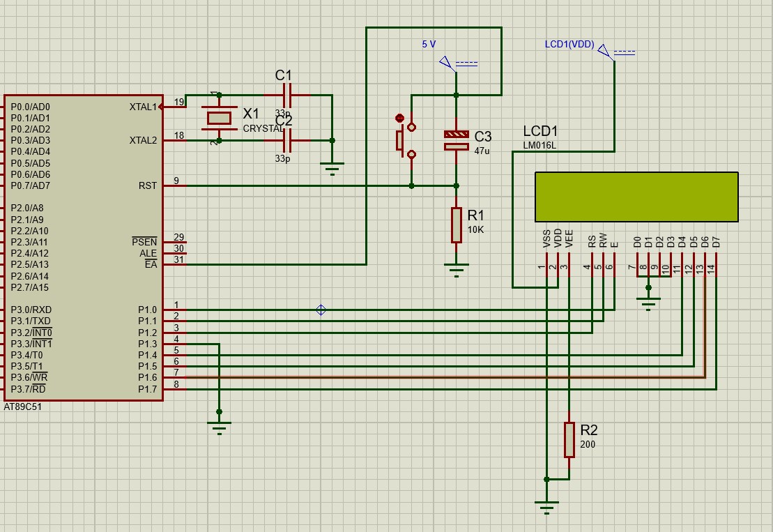Click the LCD1(VDD) terminal label
This screenshot has width=773, height=532.
[569, 44]
